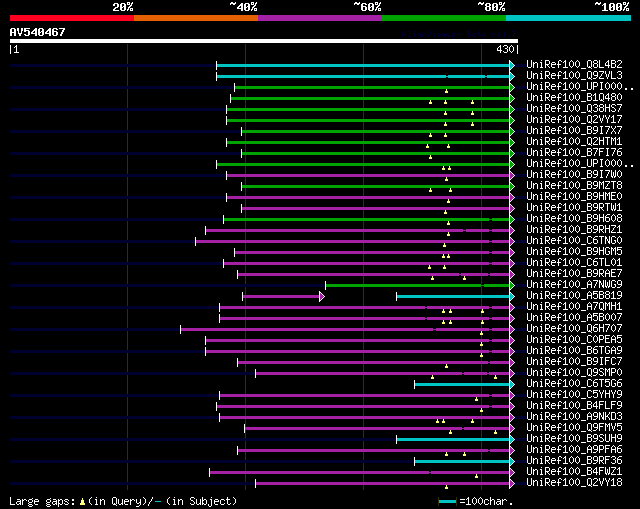
Task: Select the UniRef100_B9RF36 label
Action: 574,461
